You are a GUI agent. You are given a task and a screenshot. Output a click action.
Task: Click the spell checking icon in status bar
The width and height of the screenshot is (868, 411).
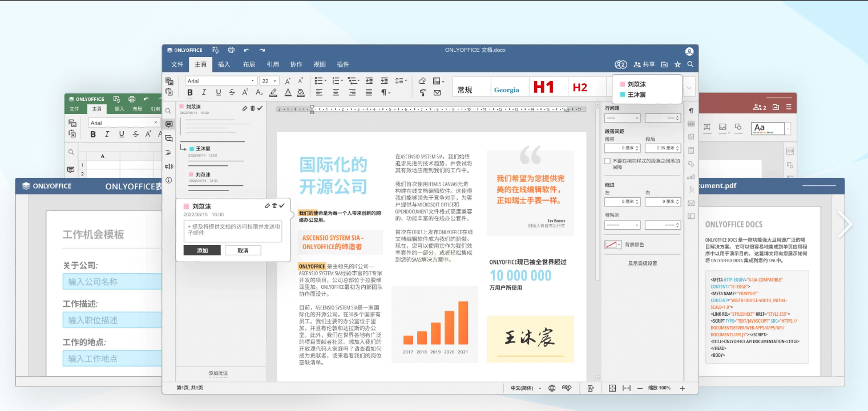[567, 388]
